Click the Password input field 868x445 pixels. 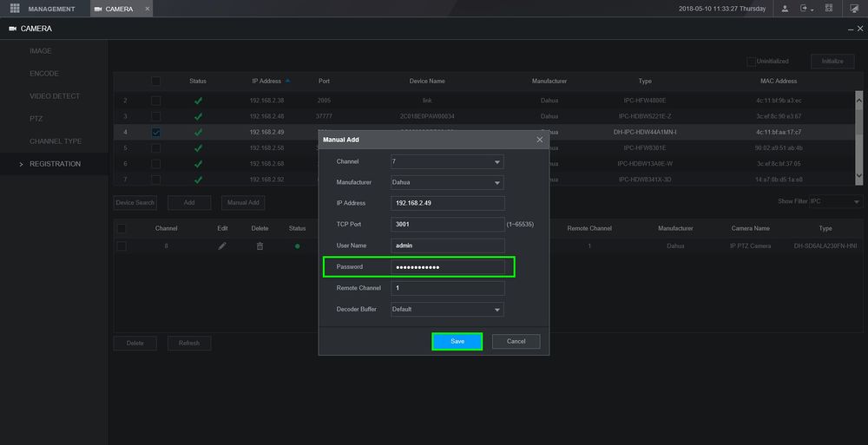(447, 267)
